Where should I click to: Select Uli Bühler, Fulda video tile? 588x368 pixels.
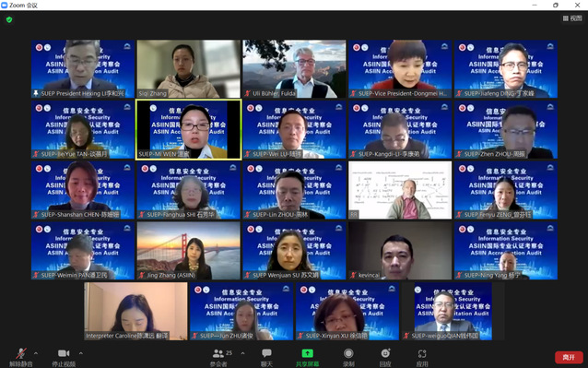tap(294, 69)
